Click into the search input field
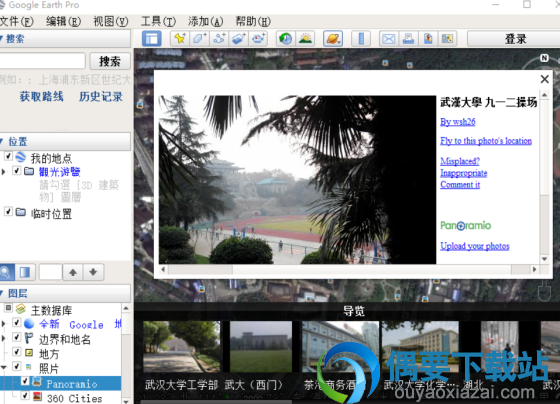Image resolution: width=560 pixels, height=404 pixels. [42, 61]
